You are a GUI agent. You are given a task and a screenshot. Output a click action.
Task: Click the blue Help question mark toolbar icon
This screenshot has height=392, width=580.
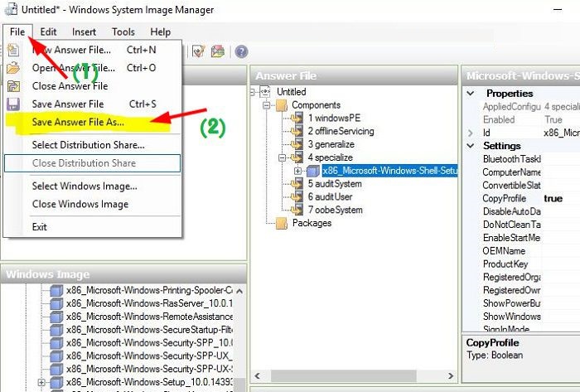coord(241,51)
